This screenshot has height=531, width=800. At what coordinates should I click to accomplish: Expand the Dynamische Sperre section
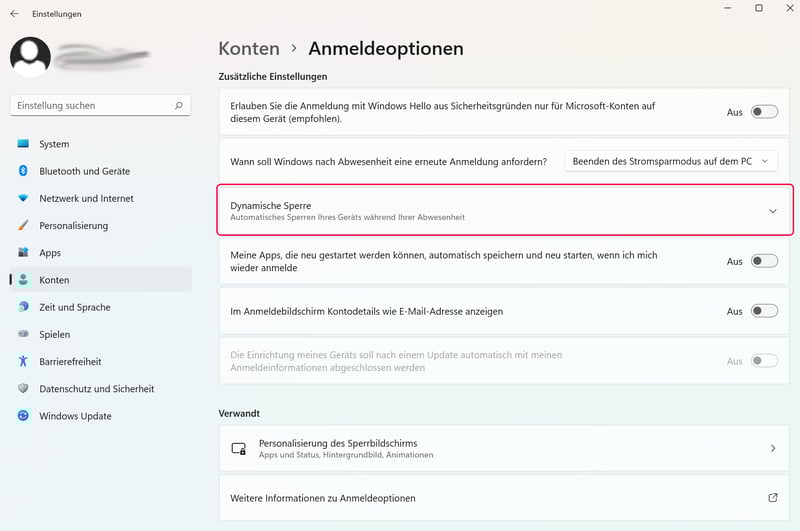772,211
